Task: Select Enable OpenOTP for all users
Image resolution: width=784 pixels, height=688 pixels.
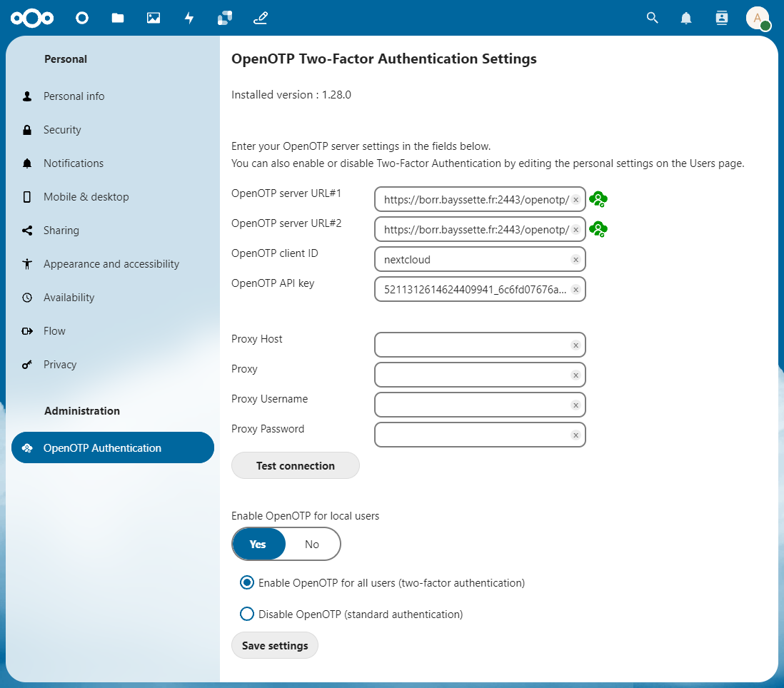Action: [x=383, y=582]
